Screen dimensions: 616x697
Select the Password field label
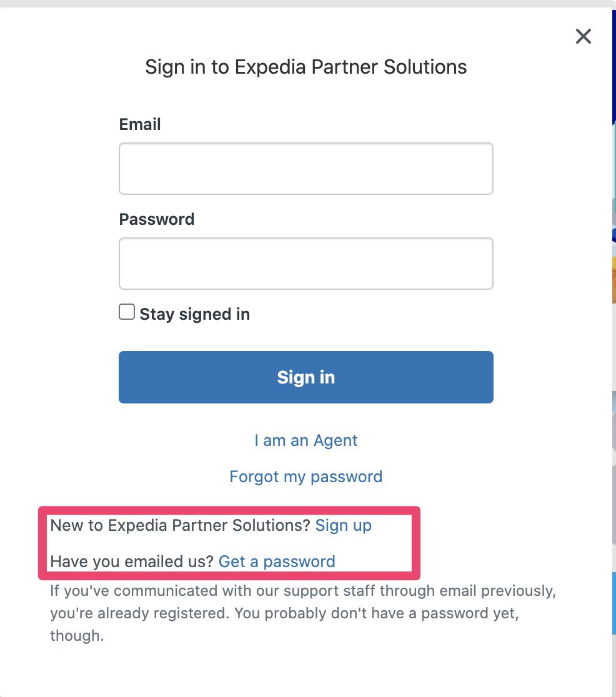click(157, 219)
